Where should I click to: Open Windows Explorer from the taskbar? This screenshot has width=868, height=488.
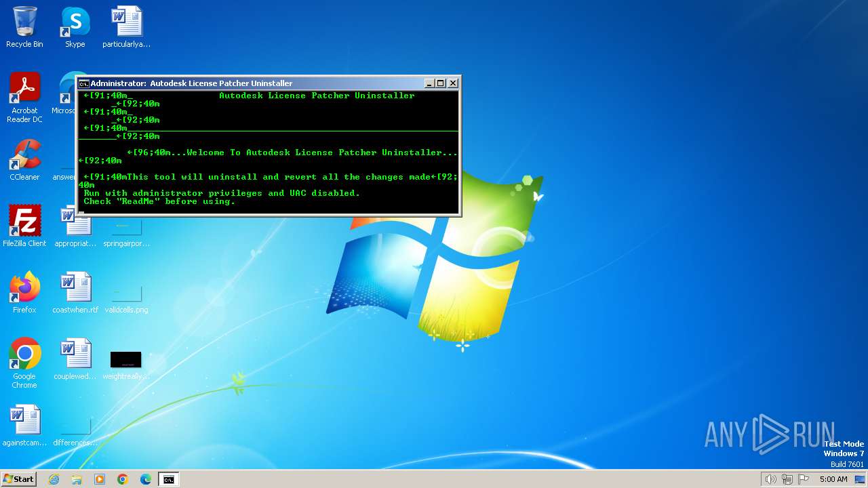77,479
